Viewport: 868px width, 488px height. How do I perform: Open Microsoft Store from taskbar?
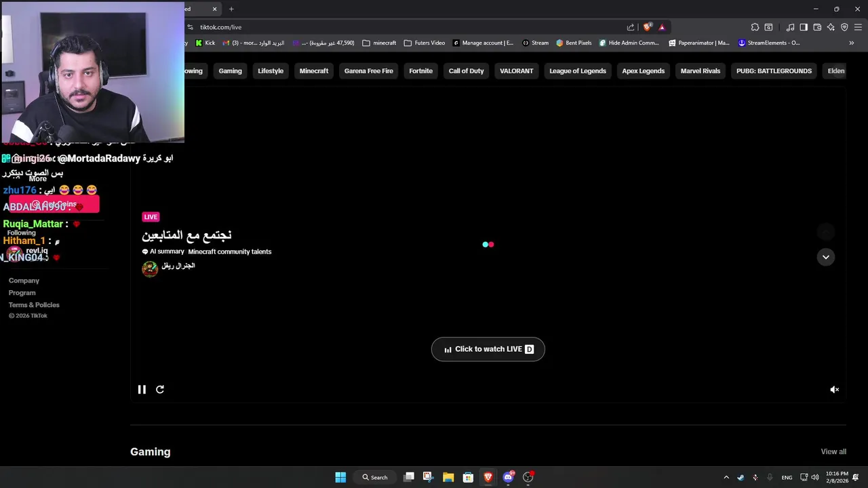tap(468, 477)
